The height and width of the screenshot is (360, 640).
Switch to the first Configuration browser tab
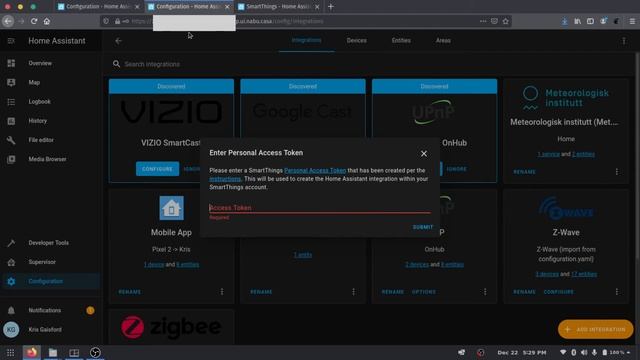(98, 7)
